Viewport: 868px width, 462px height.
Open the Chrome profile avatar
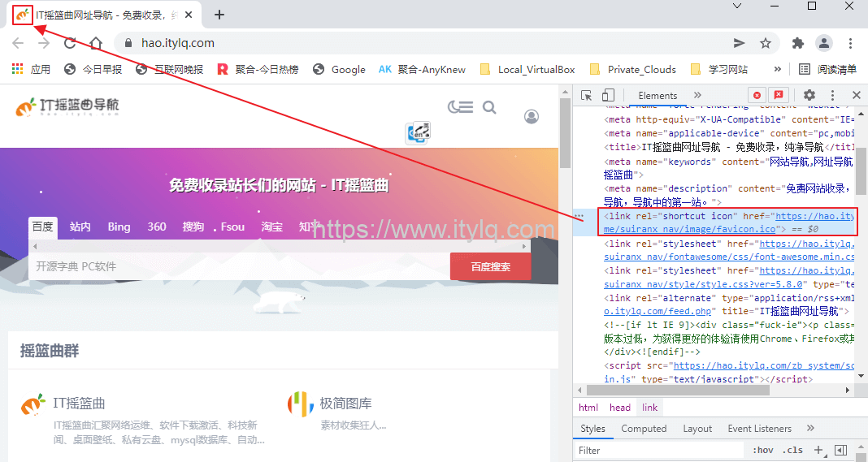point(824,43)
